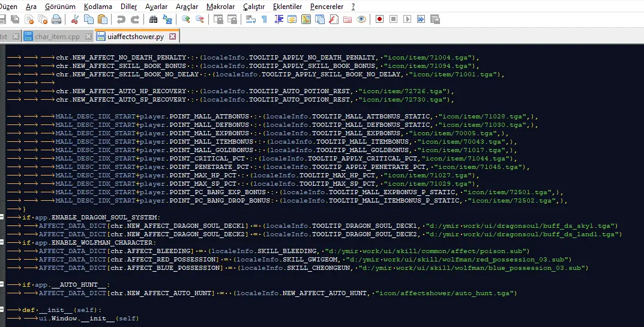Open the Düzen menu
The image size is (644, 327).
tap(8, 7)
